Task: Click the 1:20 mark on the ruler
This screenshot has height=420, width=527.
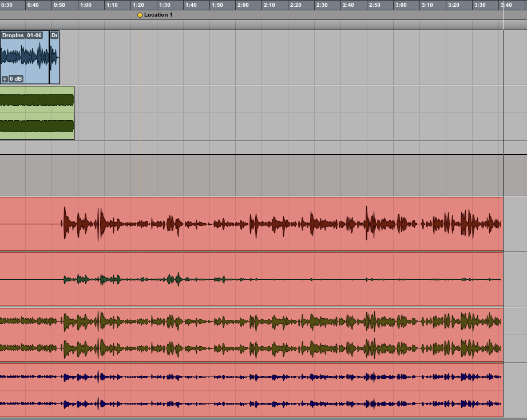Action: pos(138,5)
